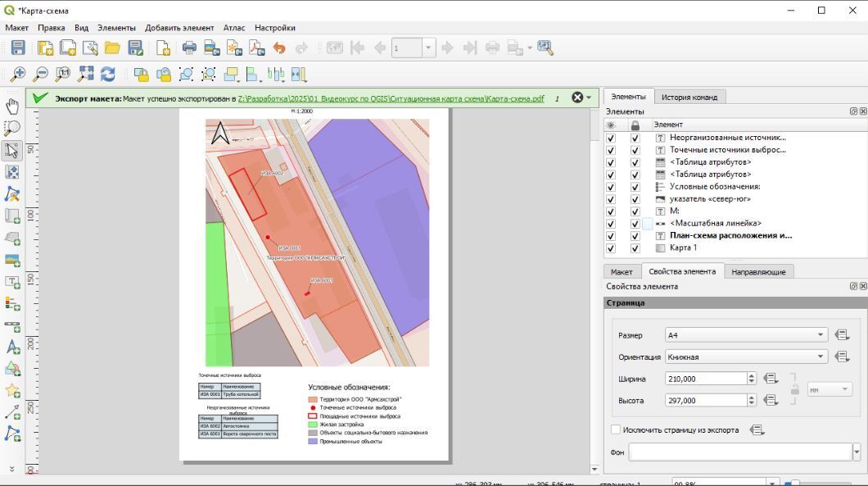Close the export success message bar
Viewport: 868px width, 486px height.
577,98
